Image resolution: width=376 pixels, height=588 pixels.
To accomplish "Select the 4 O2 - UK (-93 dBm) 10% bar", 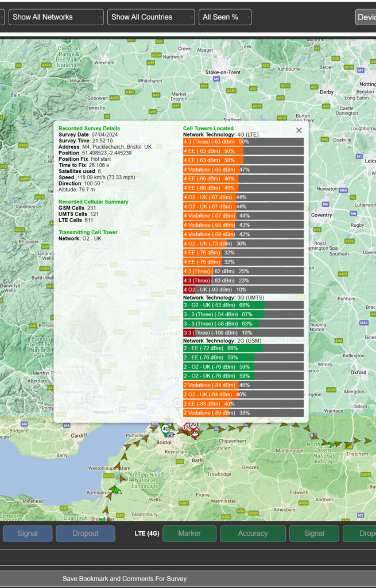I will pos(243,289).
